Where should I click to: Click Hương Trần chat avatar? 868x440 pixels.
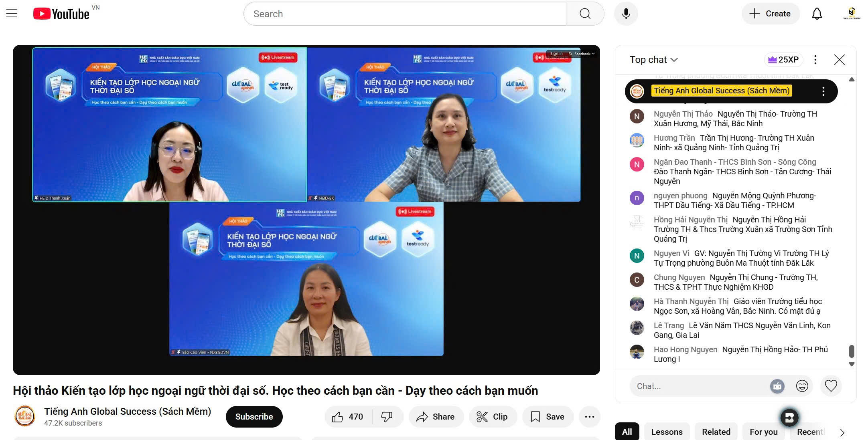coord(637,140)
